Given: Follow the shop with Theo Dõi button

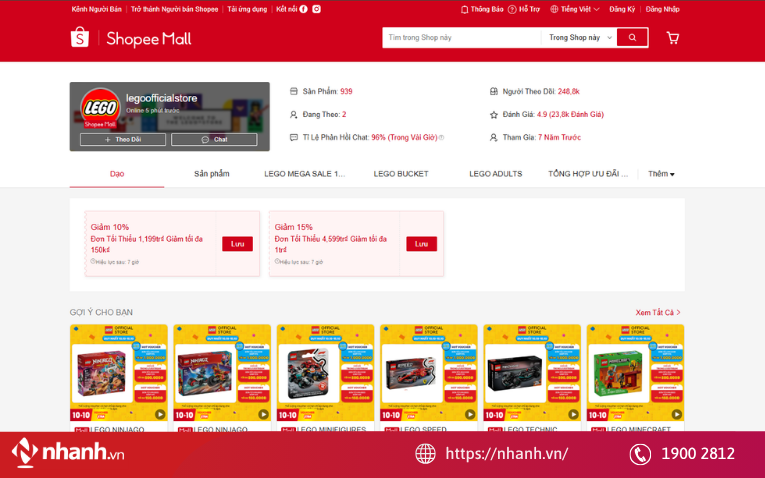Looking at the screenshot, I should 124,140.
